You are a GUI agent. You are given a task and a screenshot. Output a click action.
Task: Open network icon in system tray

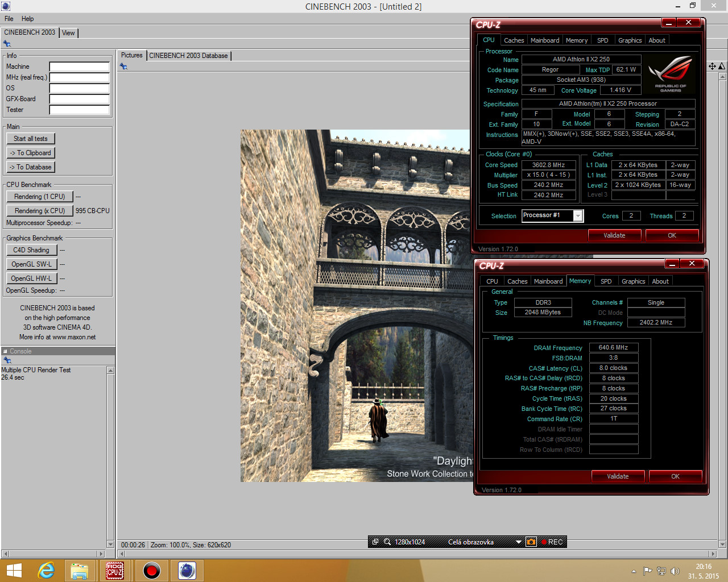(x=661, y=571)
